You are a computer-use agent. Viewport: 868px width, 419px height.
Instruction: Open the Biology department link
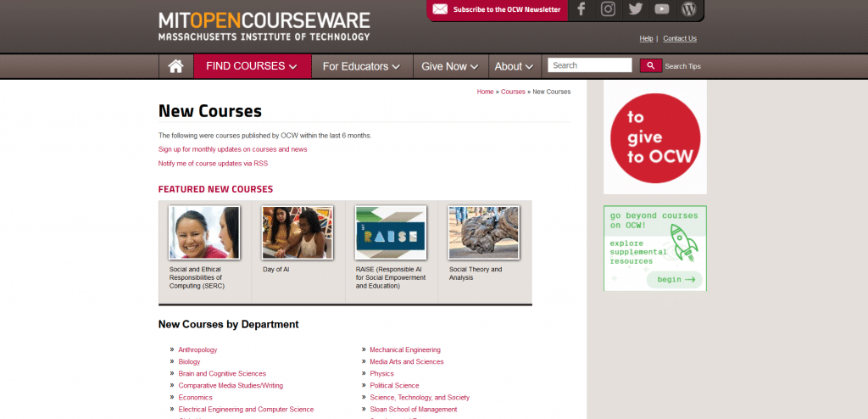click(x=189, y=362)
